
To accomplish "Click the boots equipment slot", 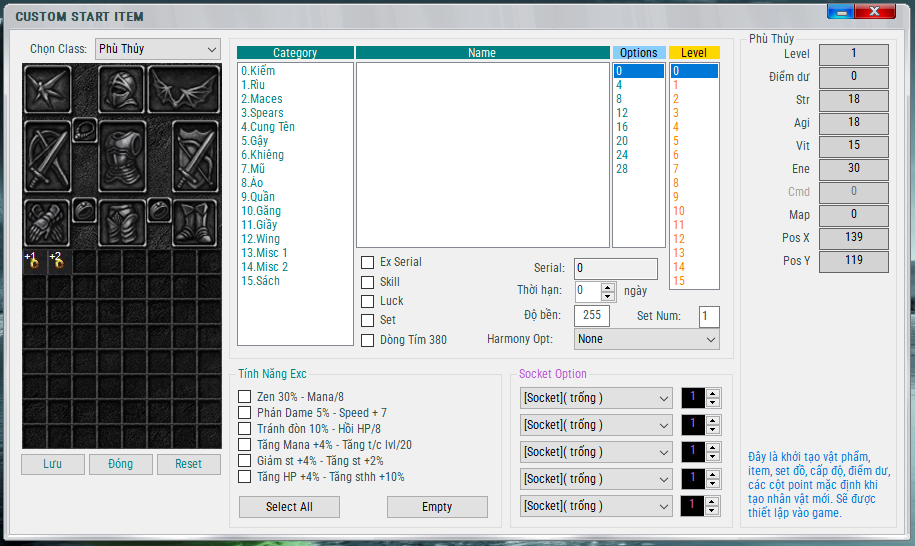I will (x=194, y=222).
